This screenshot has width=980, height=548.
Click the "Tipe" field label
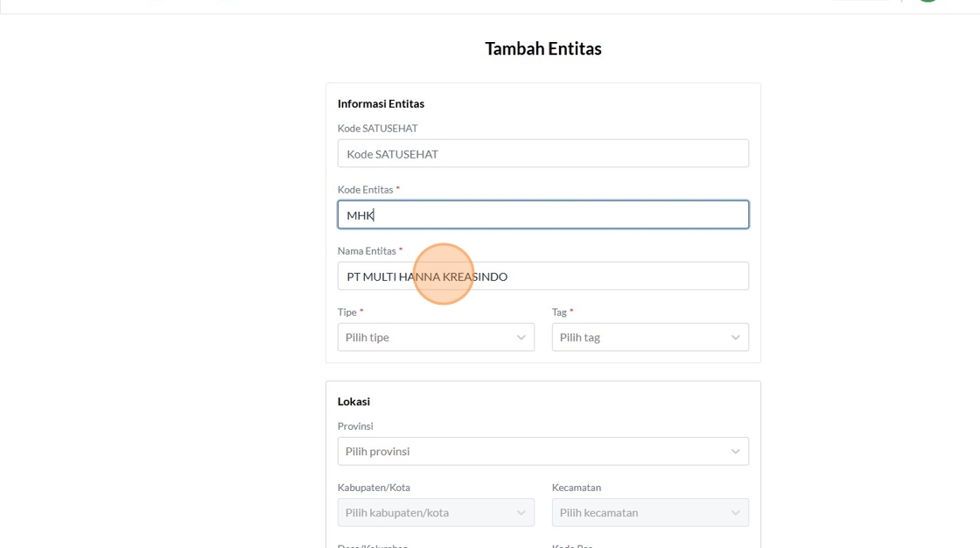coord(347,313)
